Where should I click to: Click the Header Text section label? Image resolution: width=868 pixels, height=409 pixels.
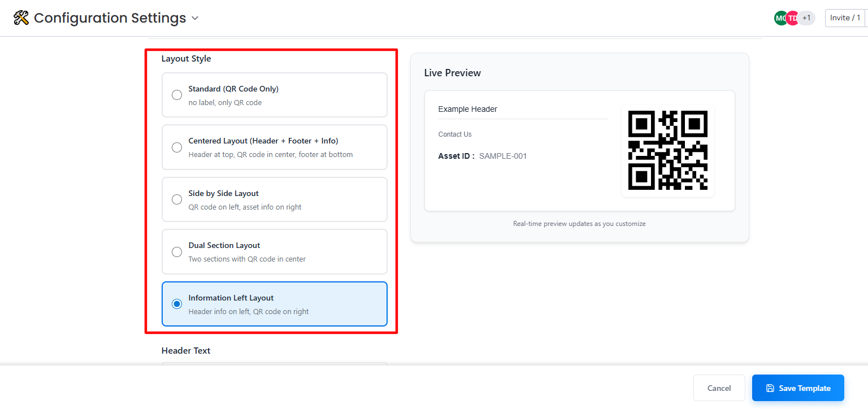[186, 351]
